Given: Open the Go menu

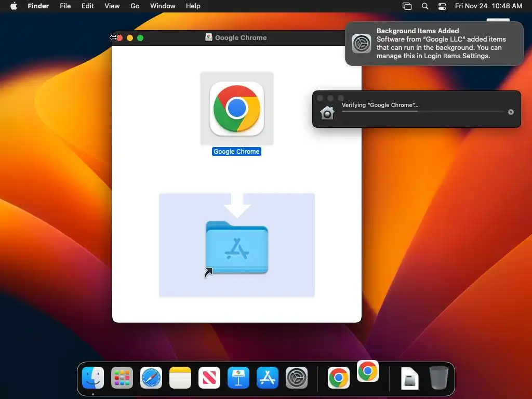Looking at the screenshot, I should [135, 6].
